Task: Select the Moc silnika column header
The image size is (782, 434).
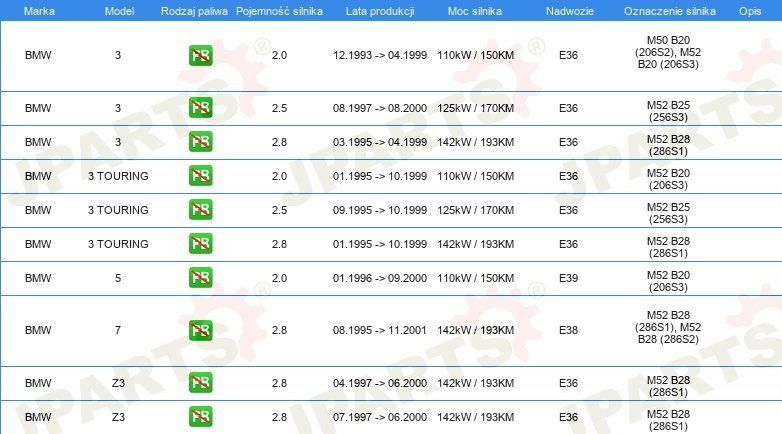Action: [x=475, y=11]
